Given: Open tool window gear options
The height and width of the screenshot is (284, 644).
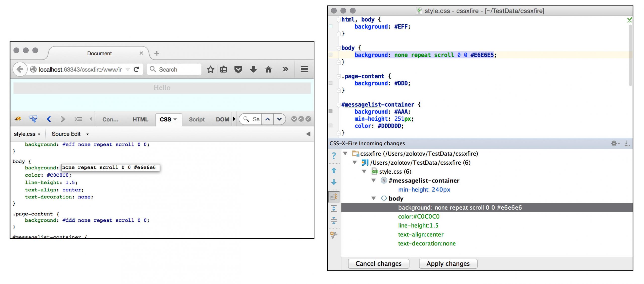Looking at the screenshot, I should pyautogui.click(x=615, y=144).
